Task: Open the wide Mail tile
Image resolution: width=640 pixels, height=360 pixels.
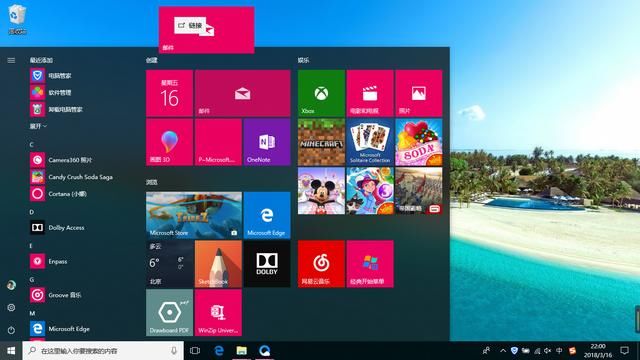Action: pos(242,93)
